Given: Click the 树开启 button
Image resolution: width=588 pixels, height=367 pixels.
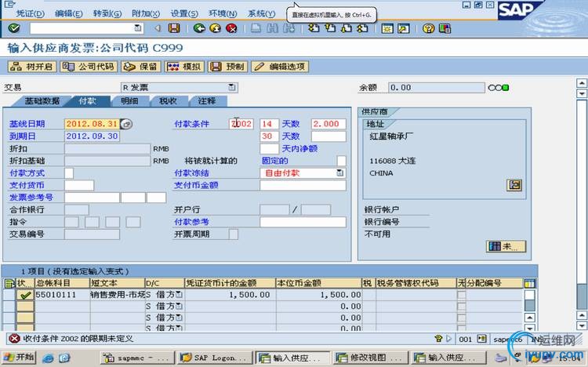Looking at the screenshot, I should coord(32,67).
